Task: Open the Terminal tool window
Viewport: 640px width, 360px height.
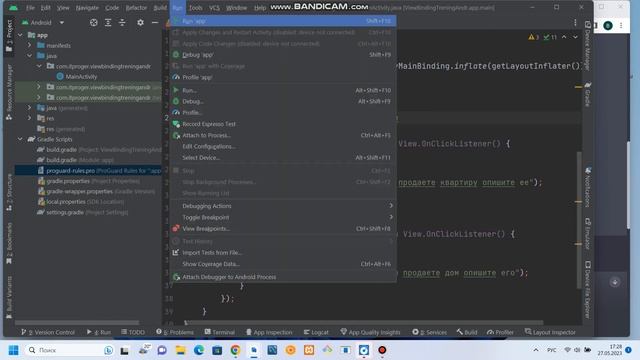Action: click(220, 332)
